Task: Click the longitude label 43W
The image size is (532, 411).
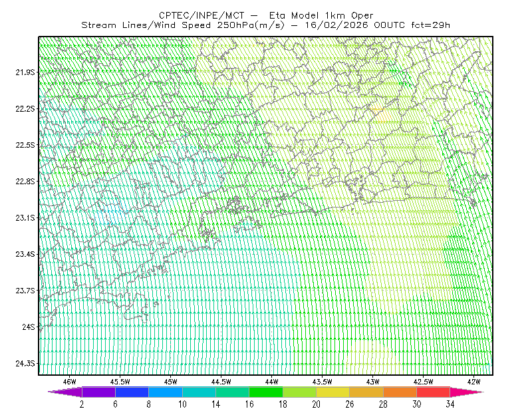Action: coord(373,382)
